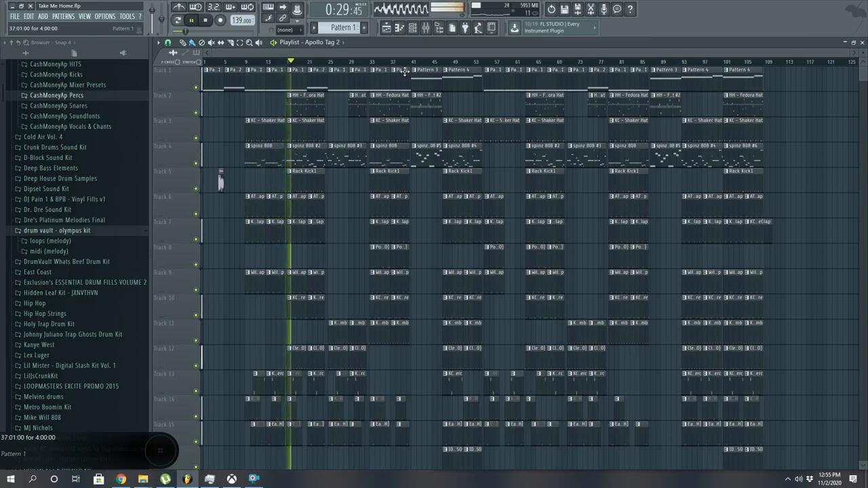Click bar 49 on the playlist timeline ruler
The width and height of the screenshot is (868, 488).
455,62
